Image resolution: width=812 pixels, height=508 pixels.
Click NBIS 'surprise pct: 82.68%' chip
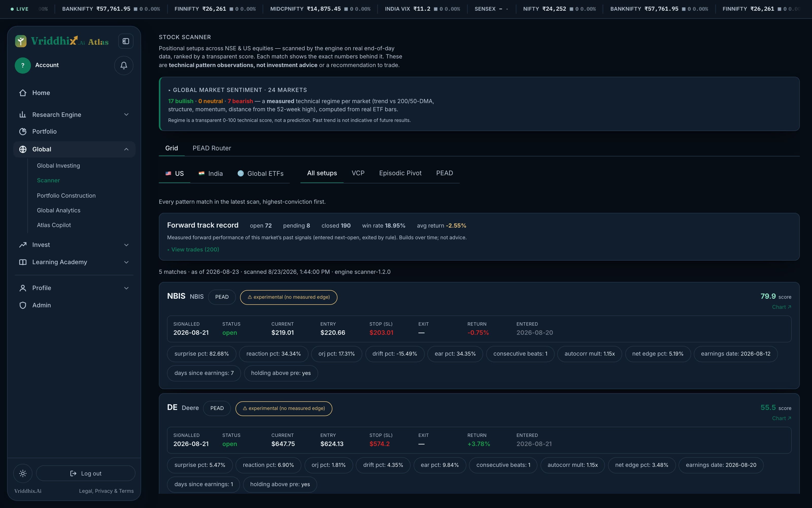(x=202, y=354)
